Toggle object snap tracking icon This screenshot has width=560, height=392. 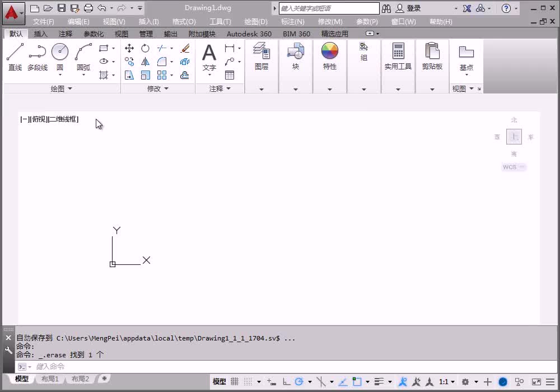[343, 382]
